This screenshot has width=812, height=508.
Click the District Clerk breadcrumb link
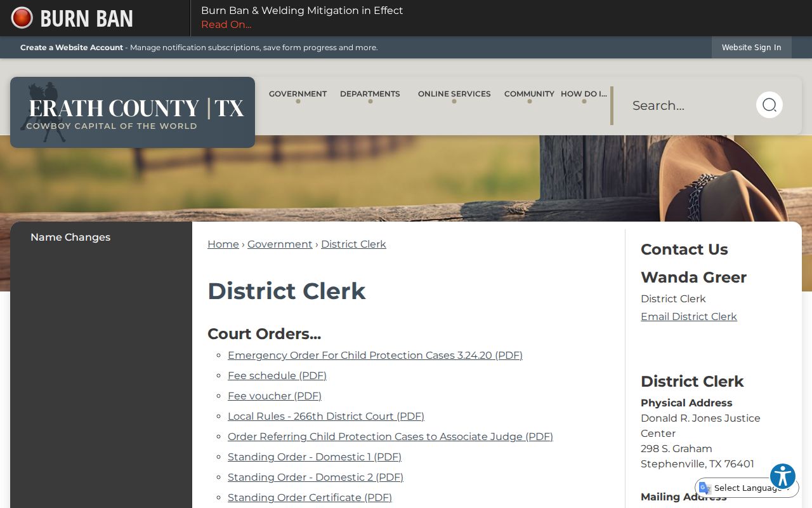(x=353, y=244)
